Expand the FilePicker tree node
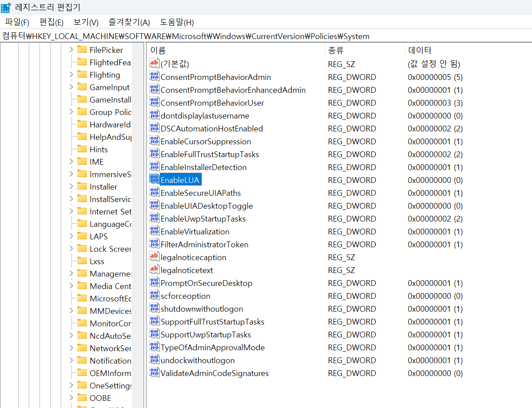The width and height of the screenshot is (532, 408). pyautogui.click(x=71, y=50)
